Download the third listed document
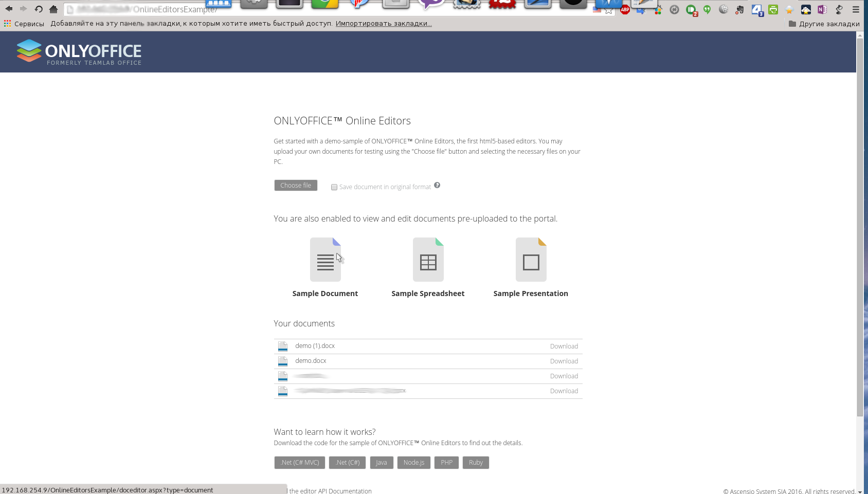The image size is (868, 494). click(x=564, y=376)
